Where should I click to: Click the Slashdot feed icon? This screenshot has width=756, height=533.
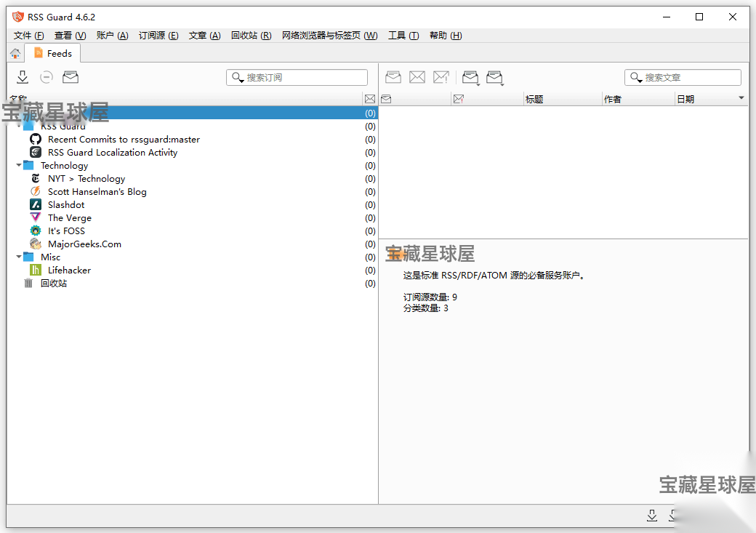(x=36, y=204)
